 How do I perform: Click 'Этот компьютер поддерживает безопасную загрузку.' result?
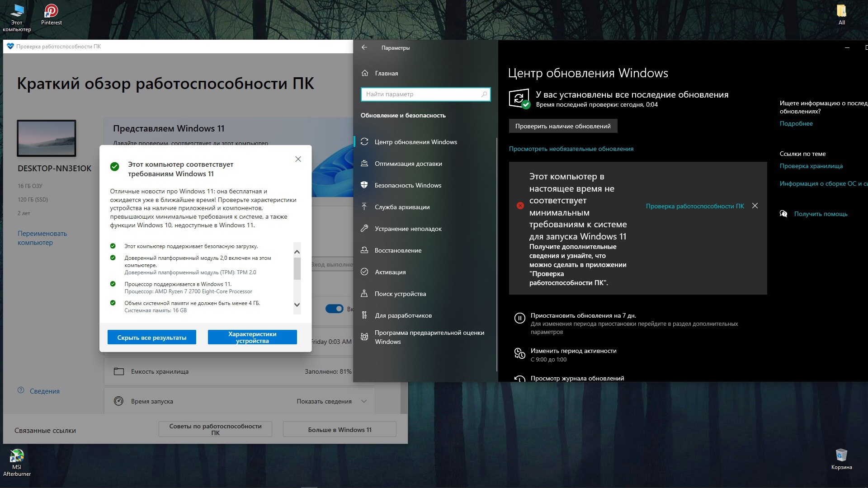[x=191, y=246]
